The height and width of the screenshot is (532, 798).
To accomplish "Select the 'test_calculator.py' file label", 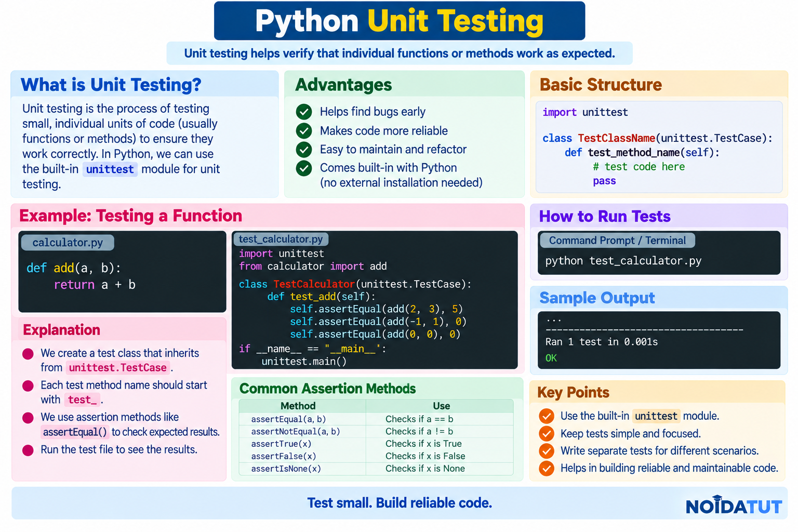I will (281, 239).
